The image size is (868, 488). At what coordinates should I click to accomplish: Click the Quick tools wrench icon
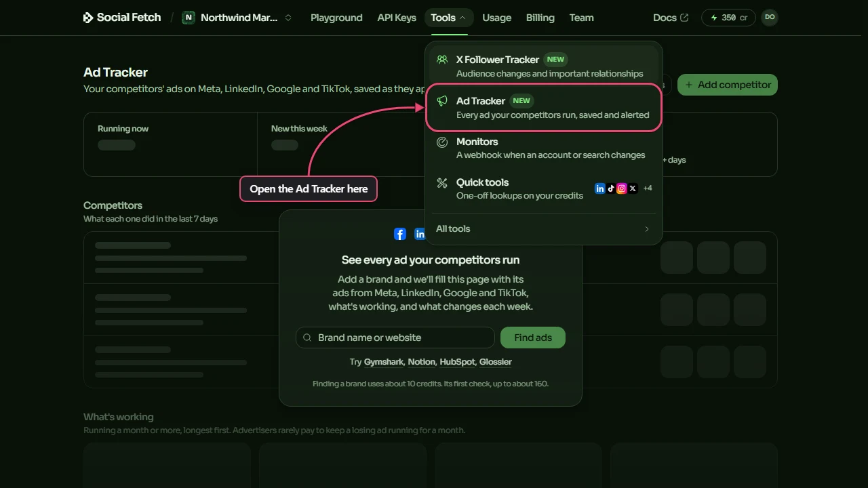(442, 182)
